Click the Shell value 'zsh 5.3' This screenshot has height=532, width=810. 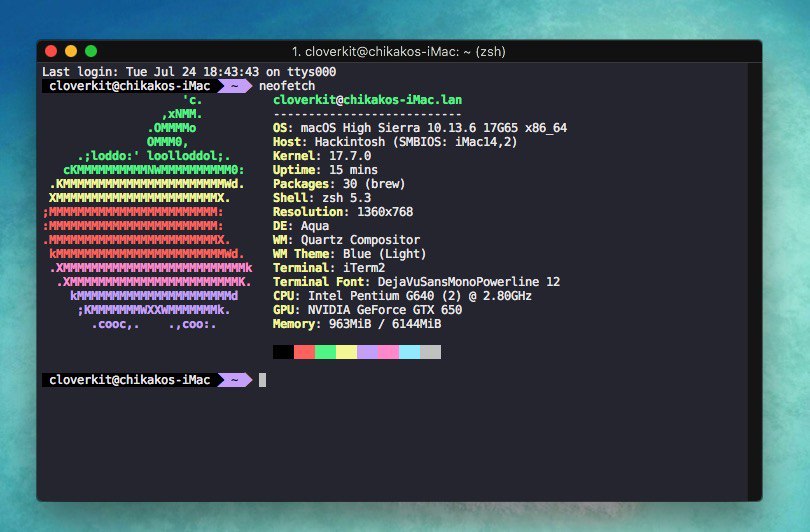coord(346,198)
